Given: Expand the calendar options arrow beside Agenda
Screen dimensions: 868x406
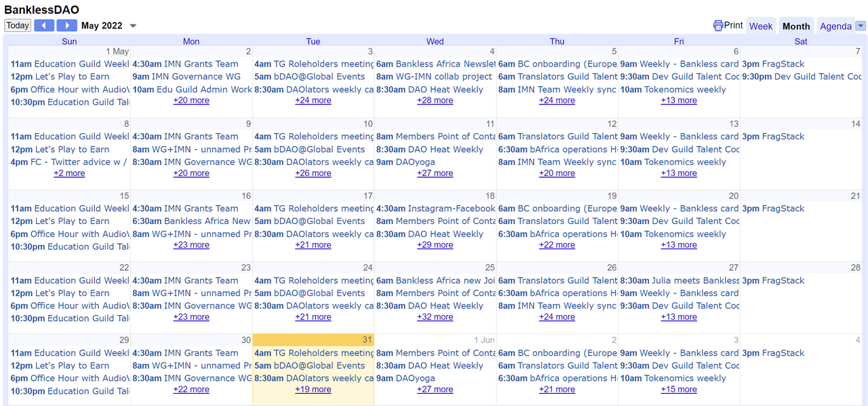Looking at the screenshot, I should coord(861,26).
